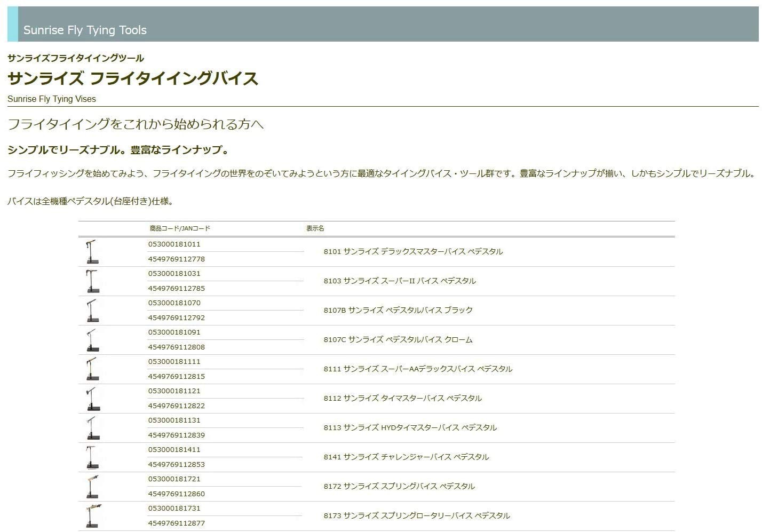This screenshot has height=532, width=762.
Task: Click the 表示名 column header
Action: click(x=315, y=228)
